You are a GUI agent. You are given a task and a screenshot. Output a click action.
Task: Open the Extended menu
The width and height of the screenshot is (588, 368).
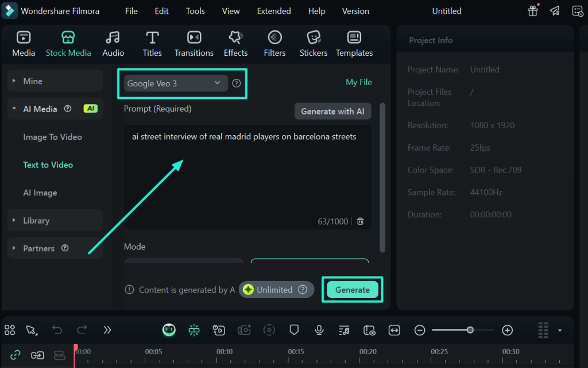click(x=273, y=11)
